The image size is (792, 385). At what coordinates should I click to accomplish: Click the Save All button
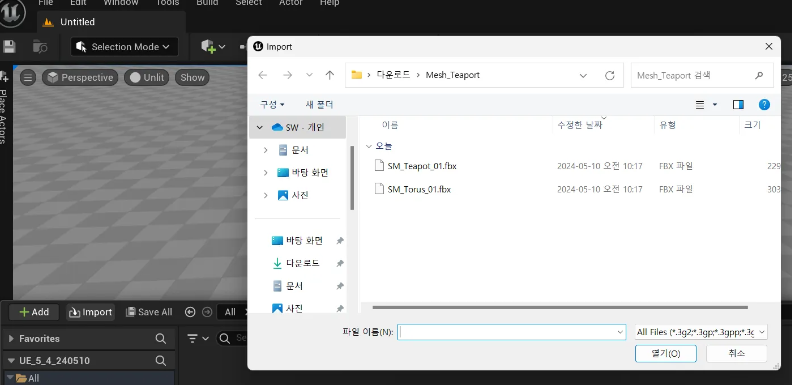(x=149, y=312)
